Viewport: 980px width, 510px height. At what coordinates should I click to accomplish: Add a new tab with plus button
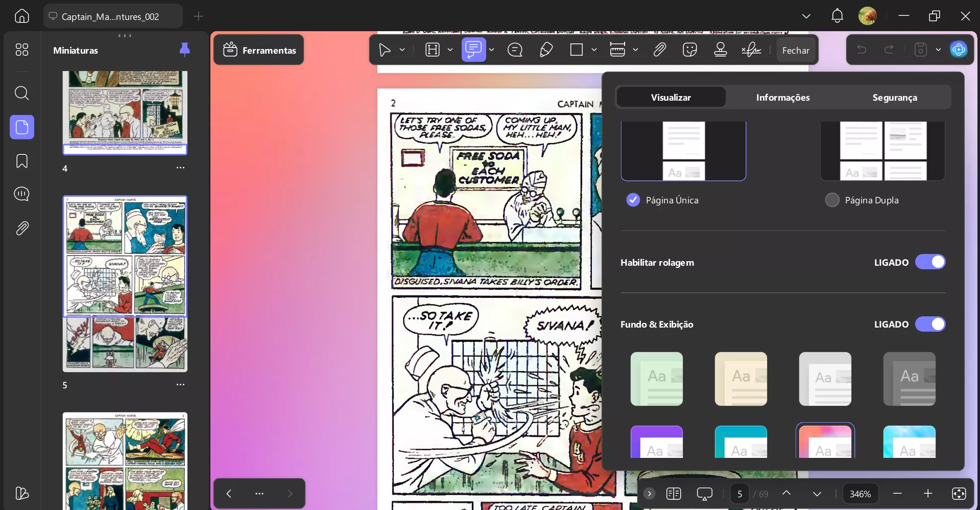[198, 16]
